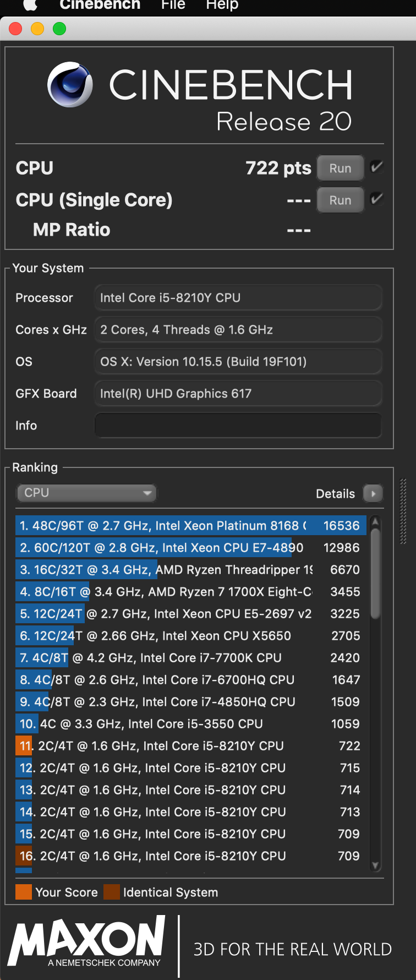Click the yellow minimize window button
Viewport: 416px width, 980px height.
37,29
